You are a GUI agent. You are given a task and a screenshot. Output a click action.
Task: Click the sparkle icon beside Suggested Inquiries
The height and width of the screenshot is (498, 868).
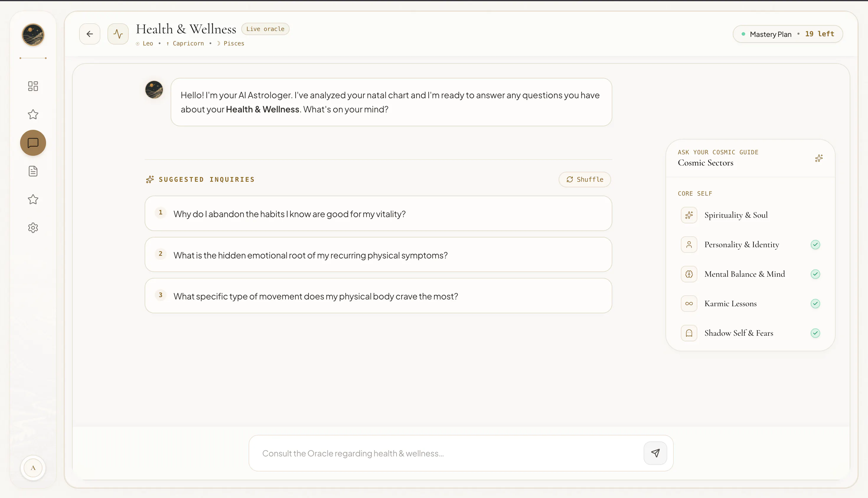click(x=150, y=180)
